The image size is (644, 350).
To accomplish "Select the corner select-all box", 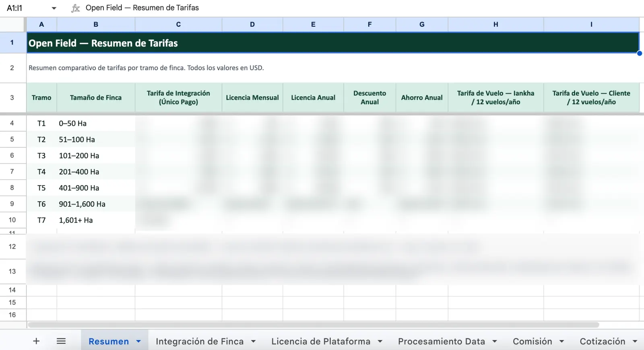I will [13, 24].
